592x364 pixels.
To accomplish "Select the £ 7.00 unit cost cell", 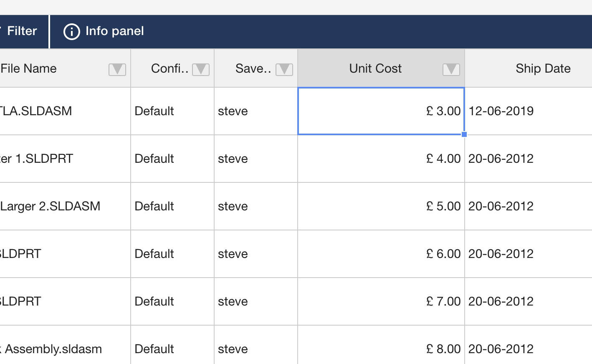I will (381, 301).
